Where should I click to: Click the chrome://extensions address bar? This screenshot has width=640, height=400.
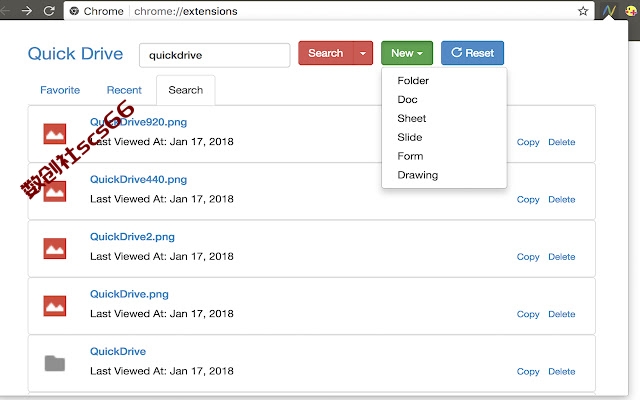[x=327, y=11]
